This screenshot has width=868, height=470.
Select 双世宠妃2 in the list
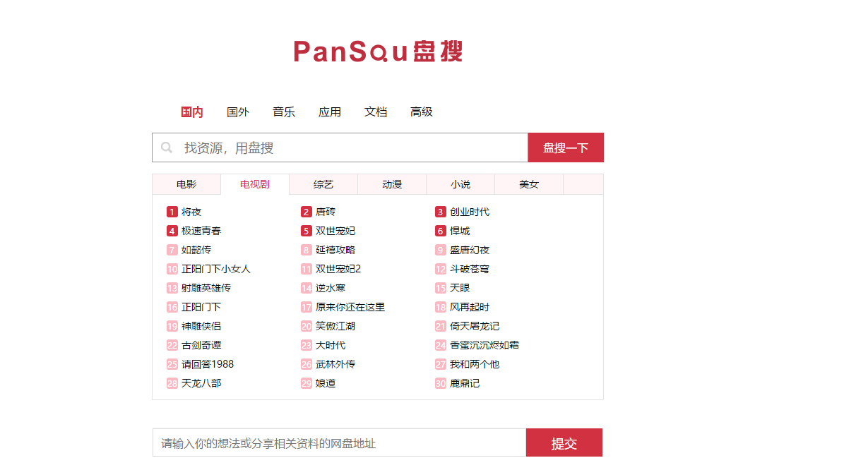click(x=338, y=269)
